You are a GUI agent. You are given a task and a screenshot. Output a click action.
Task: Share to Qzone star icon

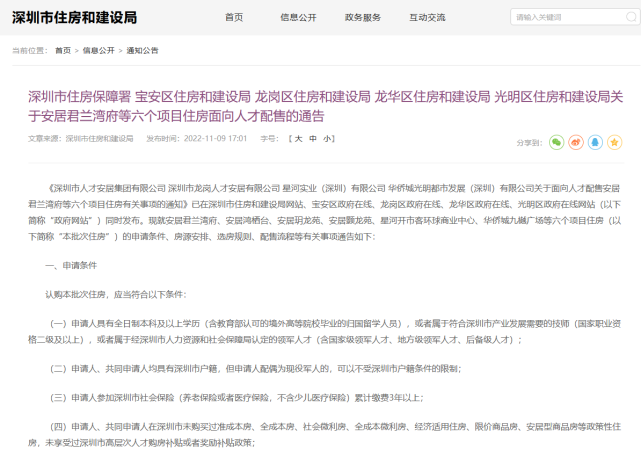coord(614,142)
